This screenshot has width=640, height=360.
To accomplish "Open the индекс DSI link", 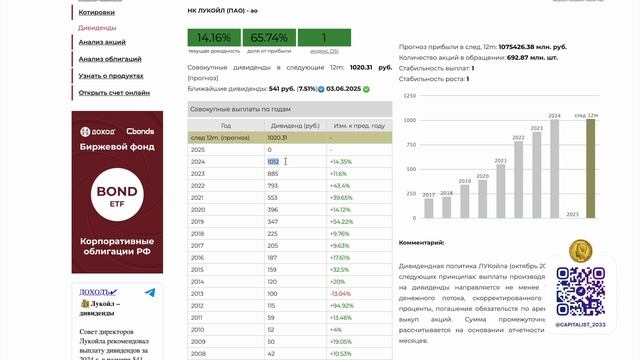I will [x=324, y=51].
